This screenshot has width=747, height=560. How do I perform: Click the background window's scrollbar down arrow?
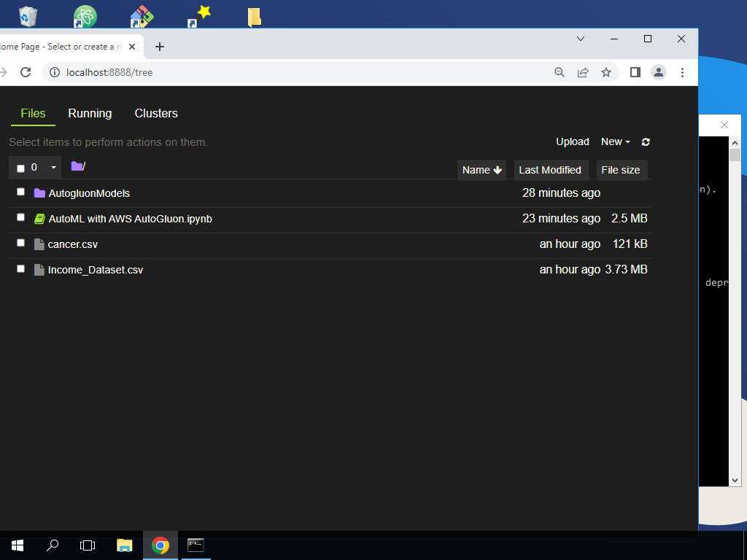click(735, 480)
